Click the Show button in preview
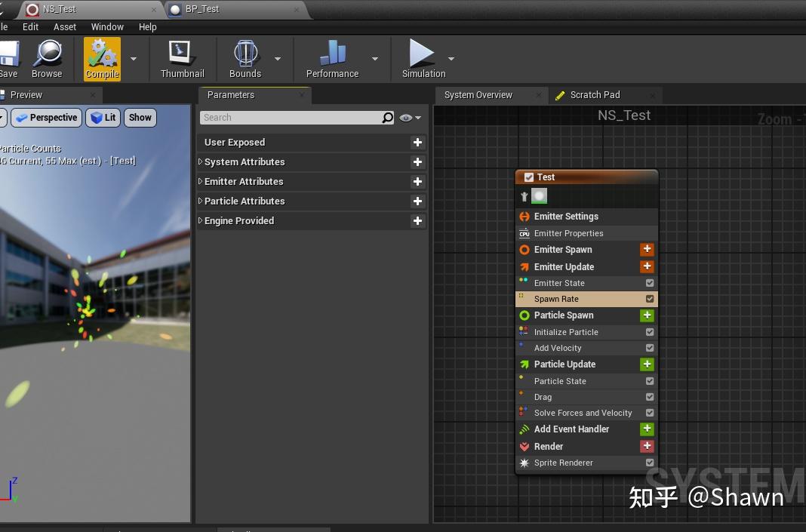Screen dimensions: 806x532 pyautogui.click(x=140, y=118)
